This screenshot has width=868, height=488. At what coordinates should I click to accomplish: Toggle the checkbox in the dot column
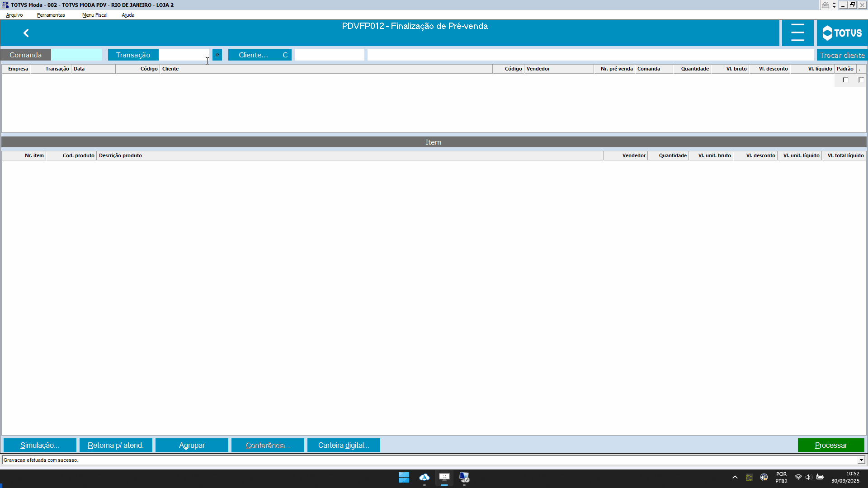tap(861, 80)
